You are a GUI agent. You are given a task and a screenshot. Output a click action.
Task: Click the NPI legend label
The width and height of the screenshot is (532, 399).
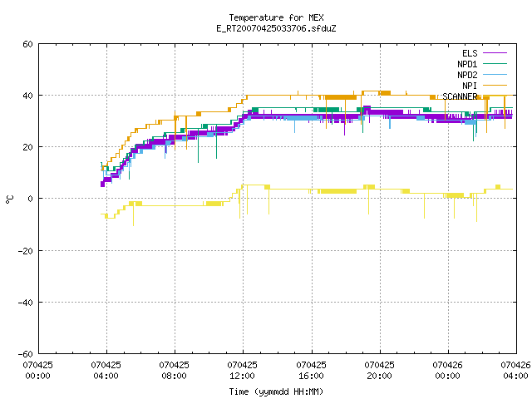[x=470, y=86]
